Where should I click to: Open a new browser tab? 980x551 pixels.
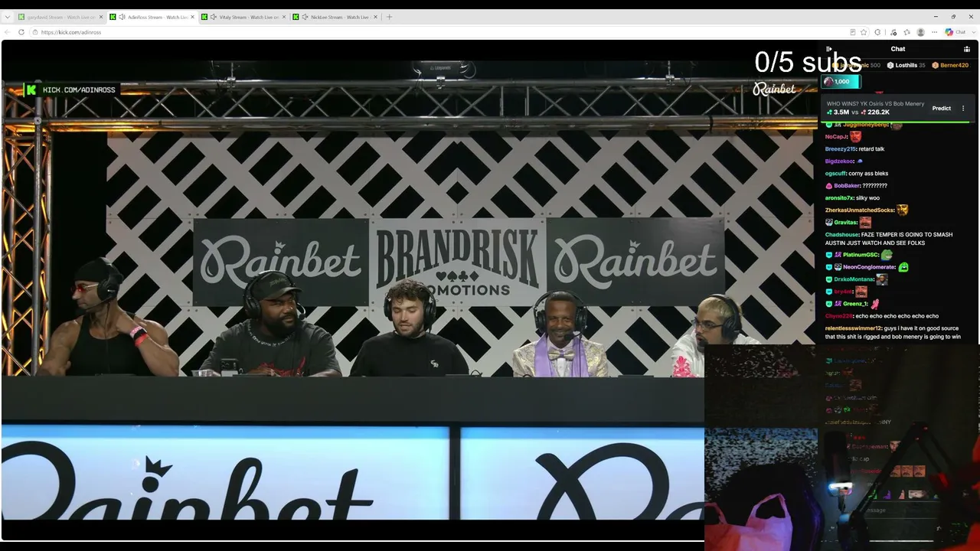click(x=389, y=17)
